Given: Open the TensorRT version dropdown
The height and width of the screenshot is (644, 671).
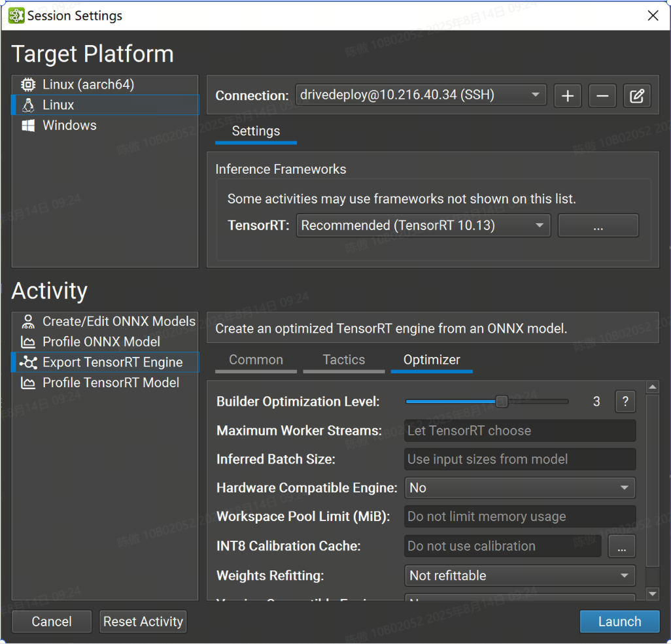Looking at the screenshot, I should tap(423, 225).
